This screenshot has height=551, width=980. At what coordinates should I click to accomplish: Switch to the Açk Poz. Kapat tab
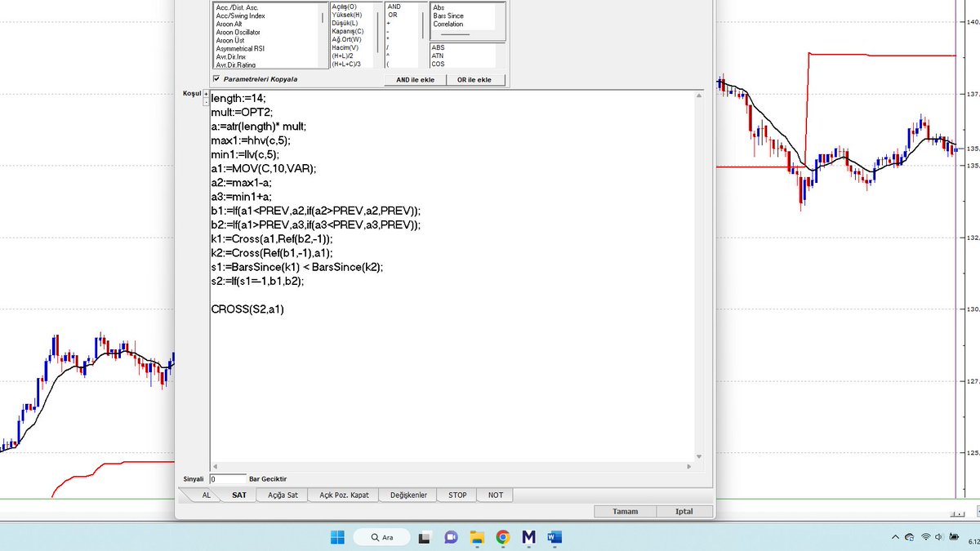[x=344, y=495]
